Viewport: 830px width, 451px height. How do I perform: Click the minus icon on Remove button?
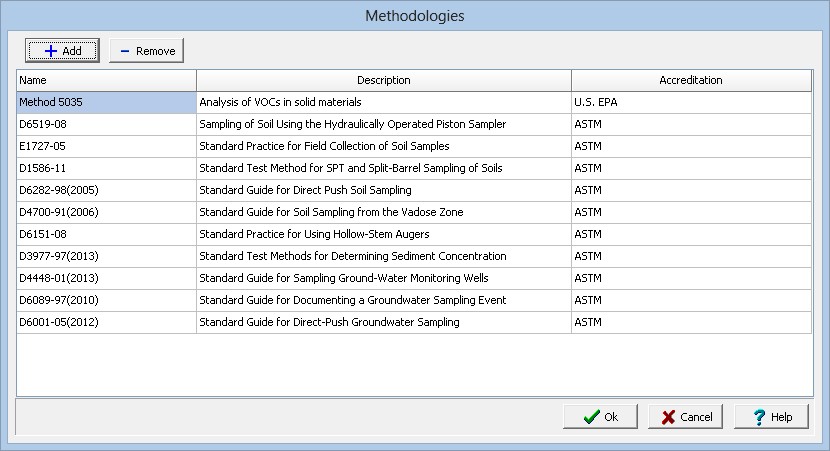point(125,51)
